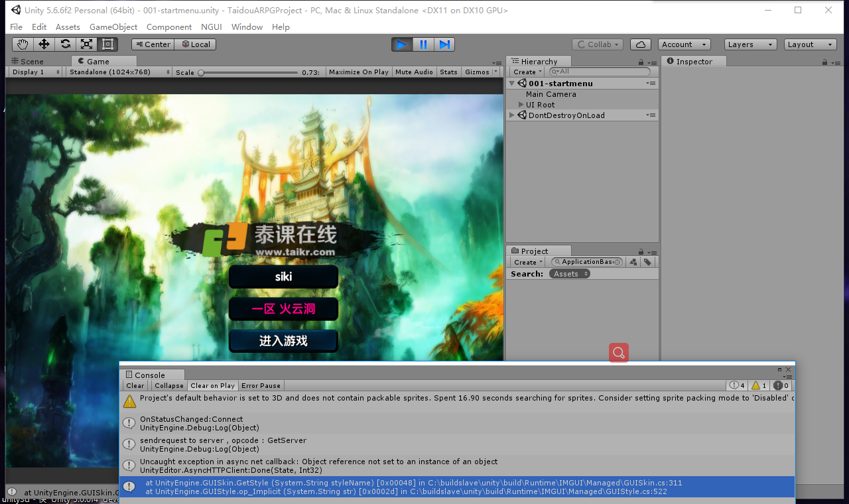Screen dimensions: 849x504
Task: Open Collab dropdown
Action: (x=598, y=44)
